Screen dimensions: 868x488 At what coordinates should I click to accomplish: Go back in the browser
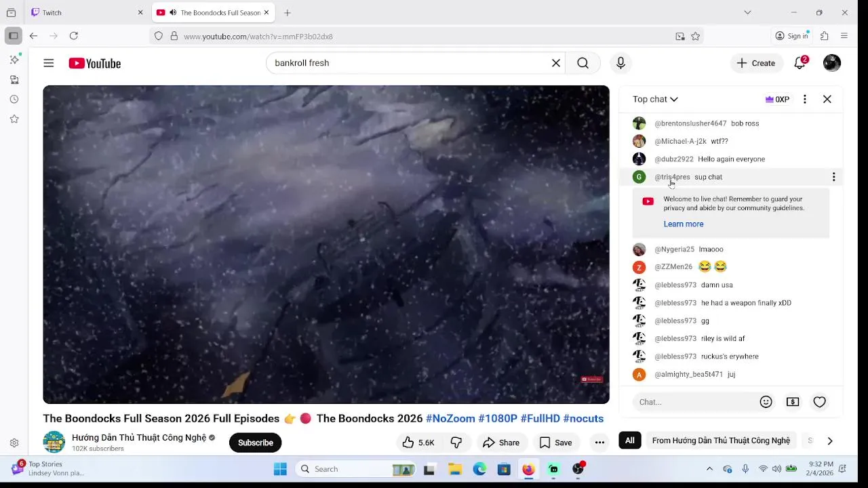click(x=33, y=36)
